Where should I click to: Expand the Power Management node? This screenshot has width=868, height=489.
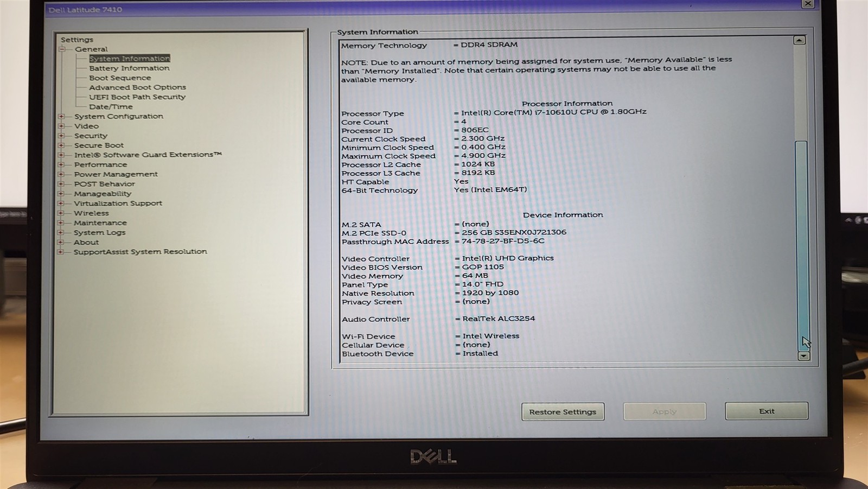coord(61,175)
